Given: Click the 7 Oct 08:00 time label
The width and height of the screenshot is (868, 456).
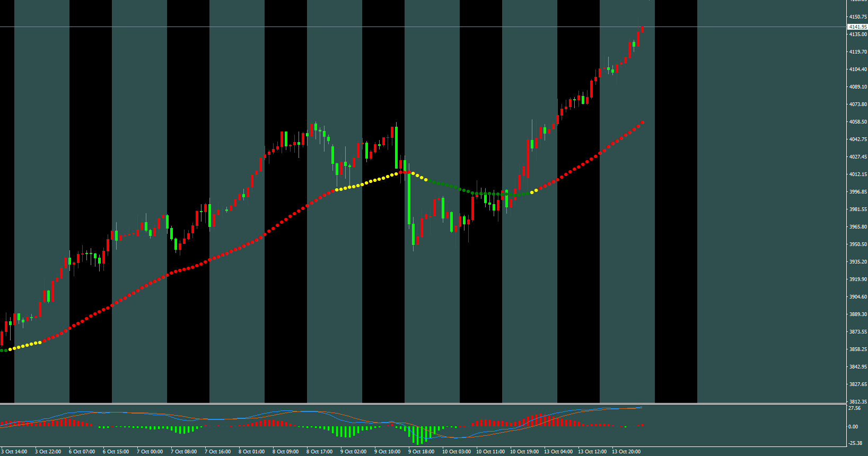Looking at the screenshot, I should (184, 452).
